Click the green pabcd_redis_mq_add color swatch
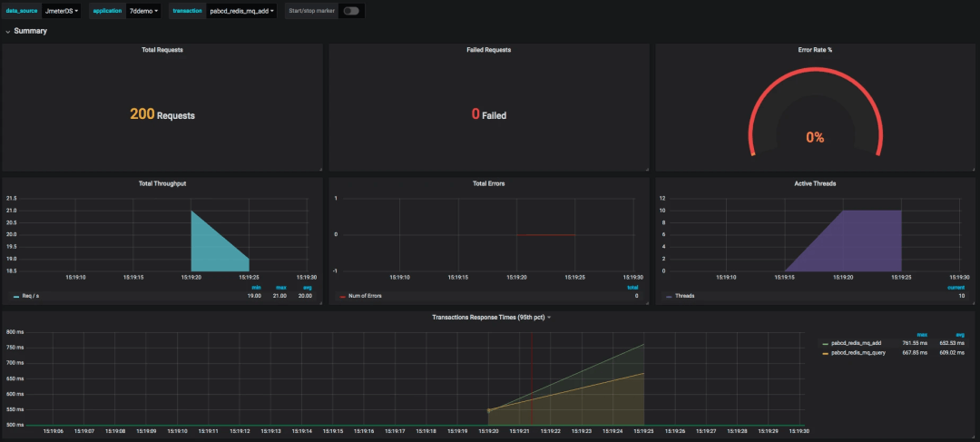The width and height of the screenshot is (980, 442). click(826, 343)
